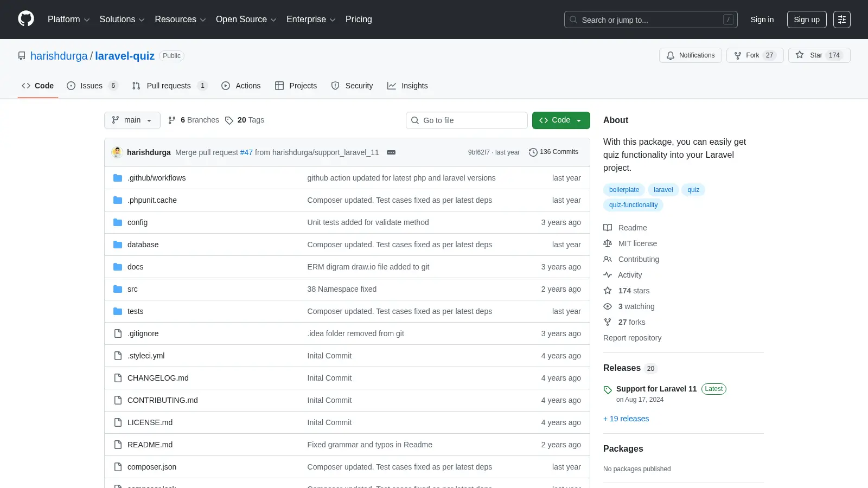Click the scale icon beside MIT license
This screenshot has width=868, height=488.
click(x=608, y=243)
